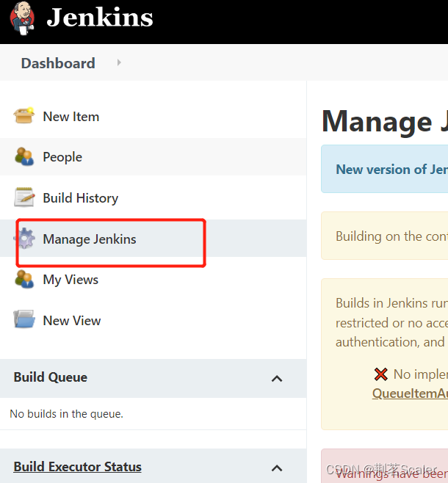Open My Views link
This screenshot has height=483, width=448.
coord(71,280)
